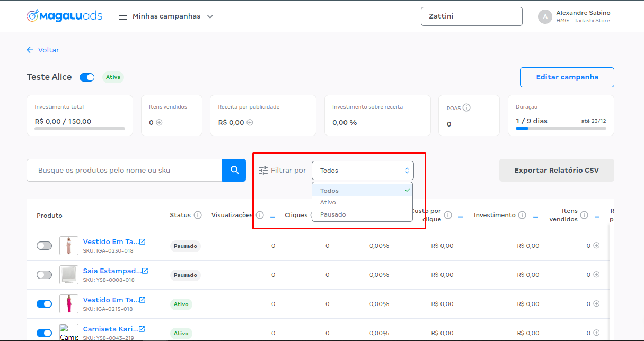
Task: Enable the paused Vestido IGA-0230-018 product toggle
Action: point(45,246)
